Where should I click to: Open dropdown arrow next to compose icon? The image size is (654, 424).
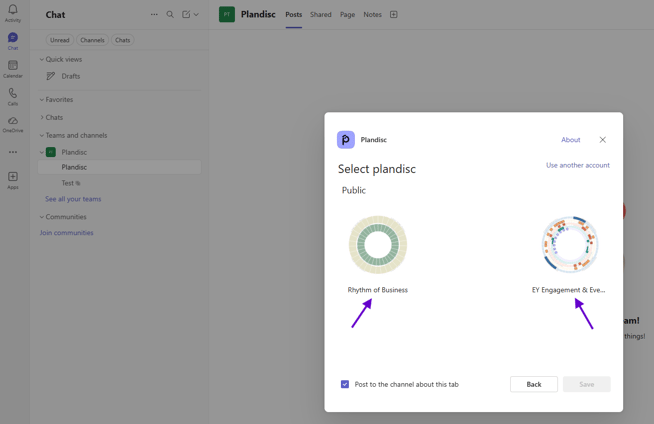coord(196,15)
